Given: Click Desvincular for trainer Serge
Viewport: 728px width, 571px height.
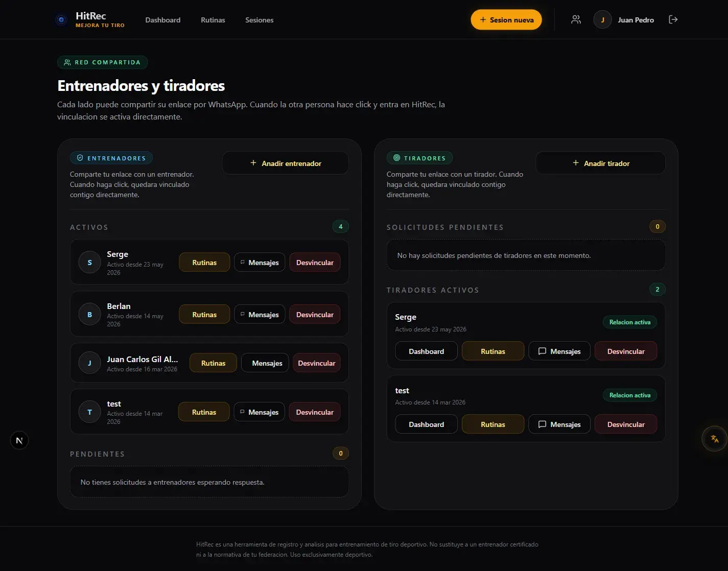Looking at the screenshot, I should 315,263.
